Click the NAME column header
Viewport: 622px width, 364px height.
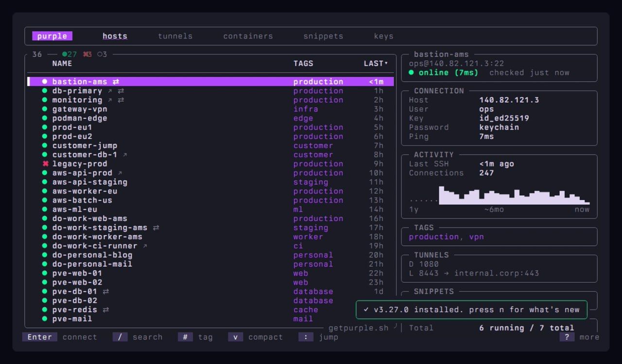tap(62, 63)
